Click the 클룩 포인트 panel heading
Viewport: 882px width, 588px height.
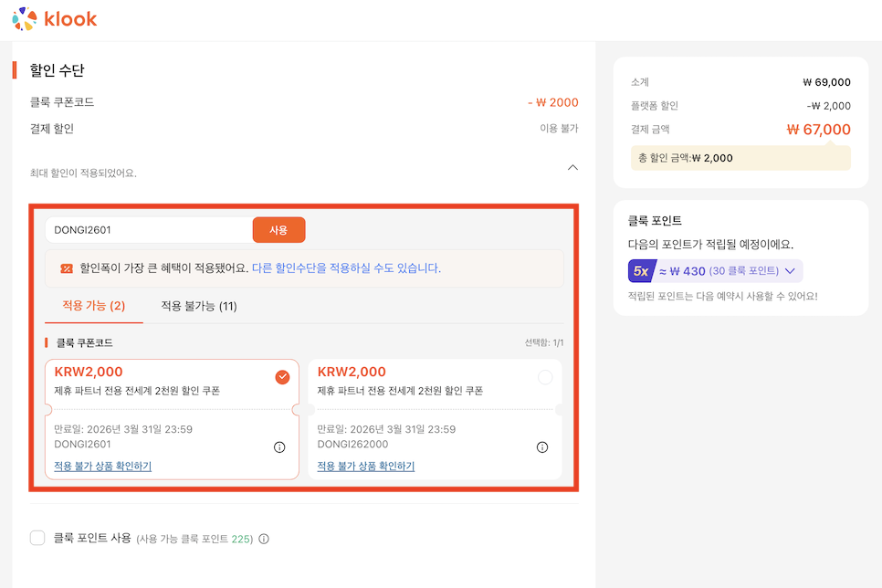[655, 221]
